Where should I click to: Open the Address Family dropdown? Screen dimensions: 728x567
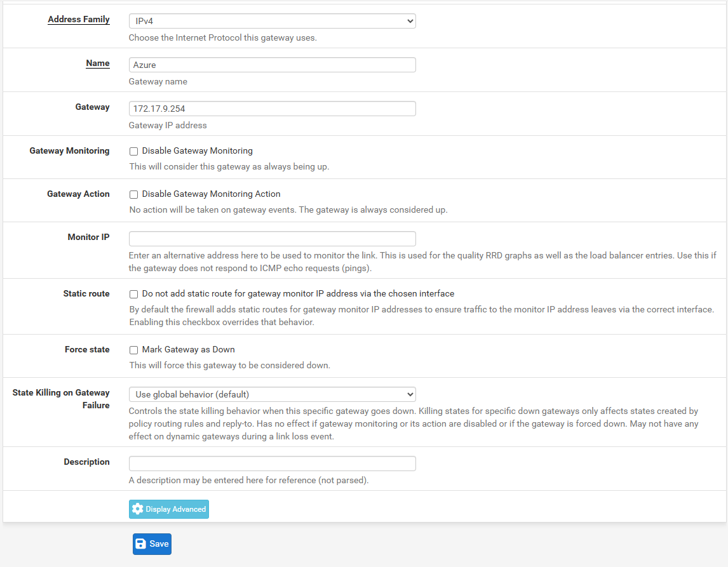pos(272,21)
